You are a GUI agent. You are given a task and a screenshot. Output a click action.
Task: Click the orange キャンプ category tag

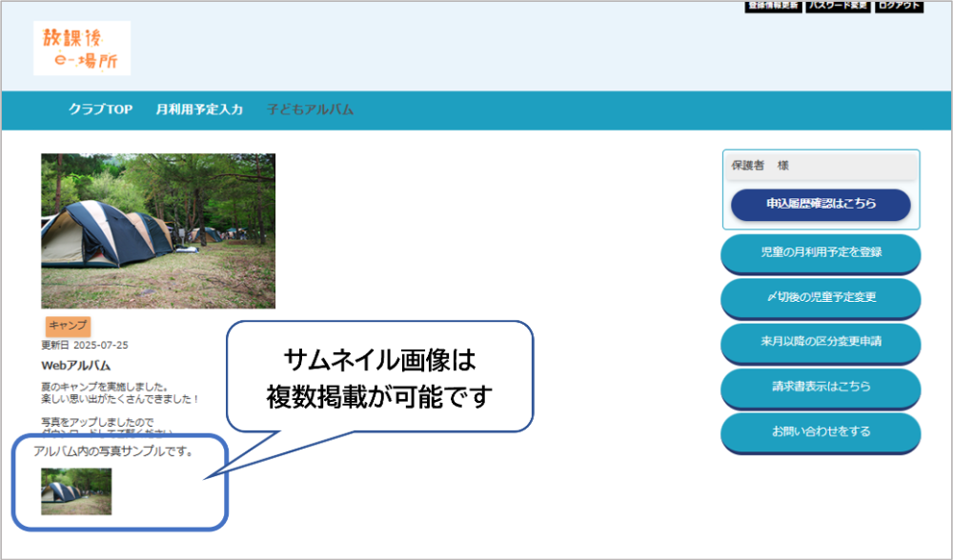[x=68, y=326]
